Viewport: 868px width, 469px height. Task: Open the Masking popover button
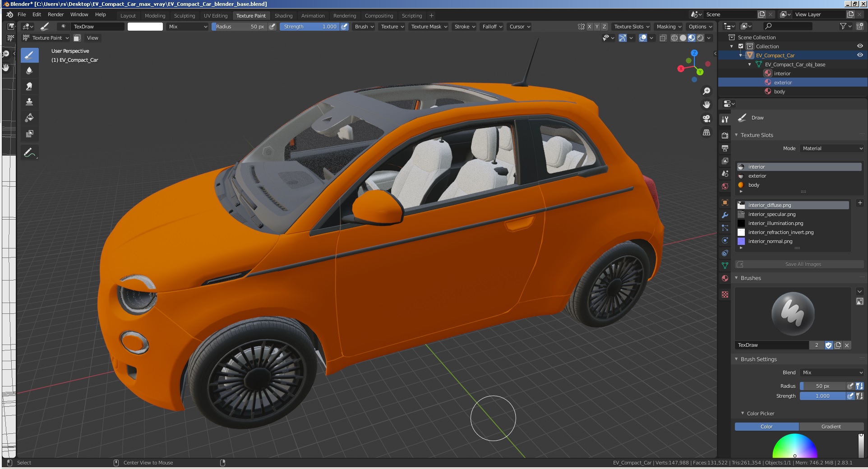pos(669,27)
